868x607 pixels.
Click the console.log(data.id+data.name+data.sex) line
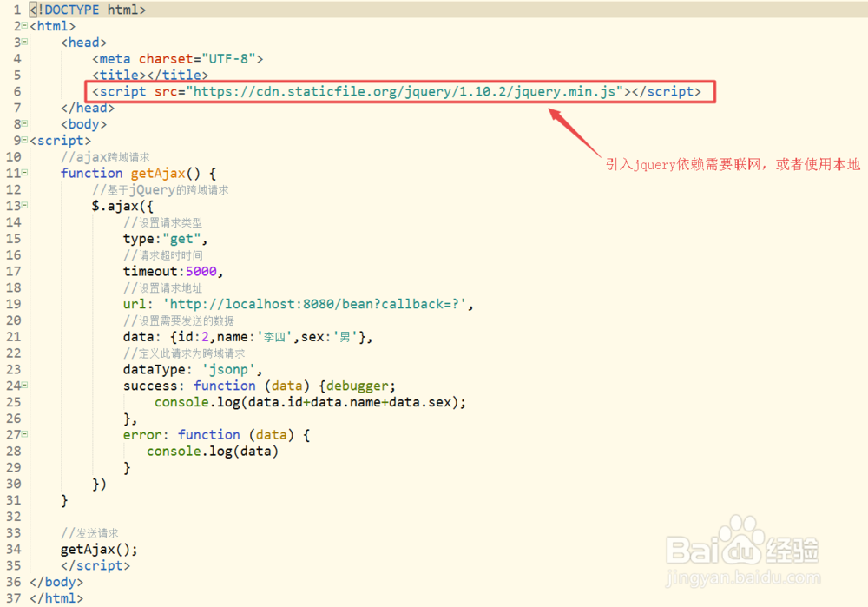310,402
